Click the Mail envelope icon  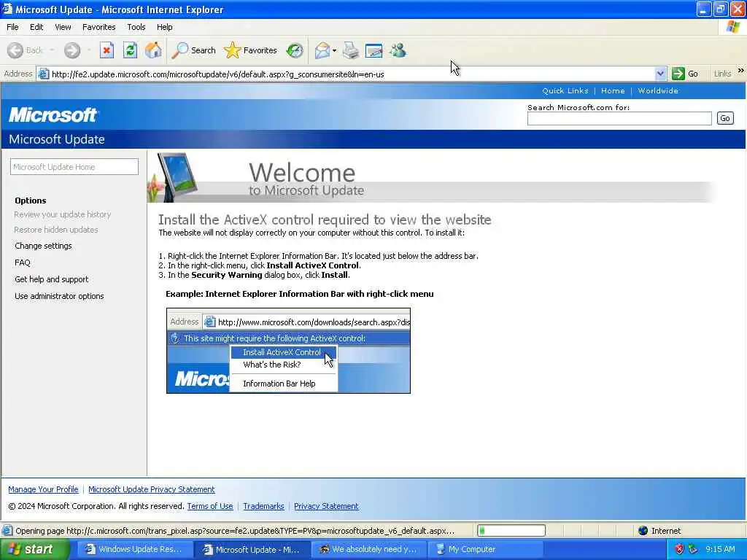(x=322, y=50)
